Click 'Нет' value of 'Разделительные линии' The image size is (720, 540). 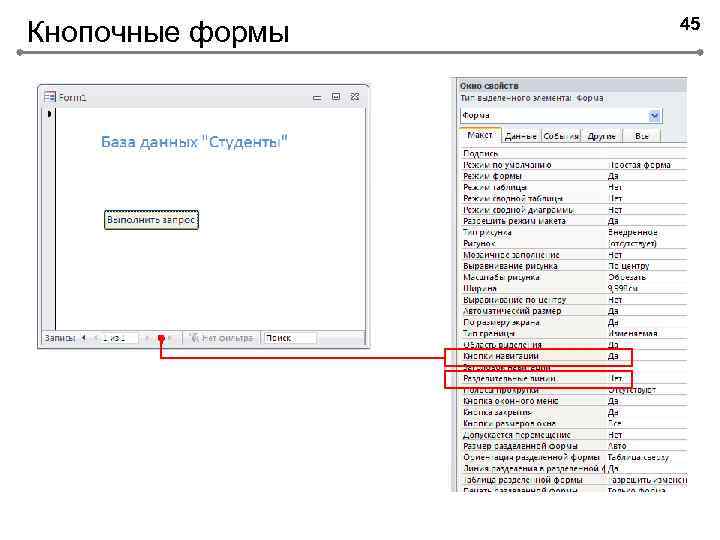point(616,378)
